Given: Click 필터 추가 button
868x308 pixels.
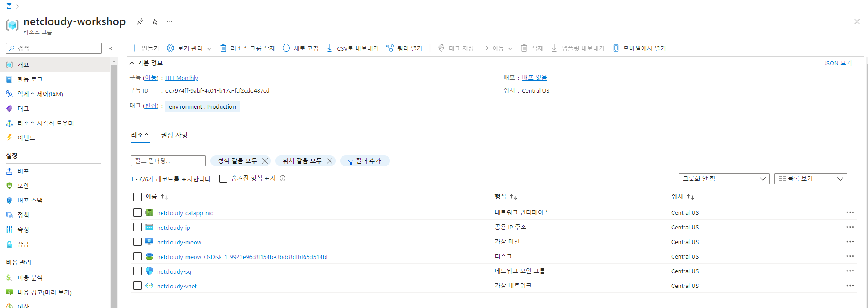Looking at the screenshot, I should pos(364,161).
